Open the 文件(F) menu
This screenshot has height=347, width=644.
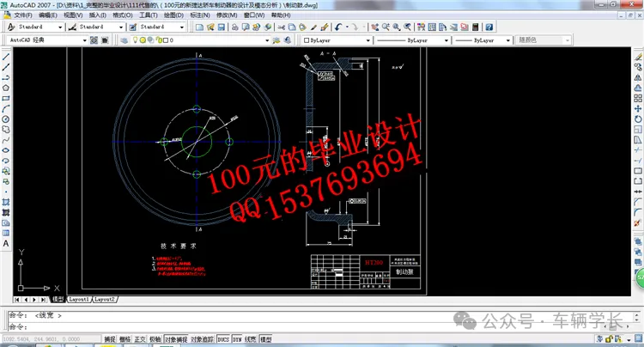click(23, 15)
